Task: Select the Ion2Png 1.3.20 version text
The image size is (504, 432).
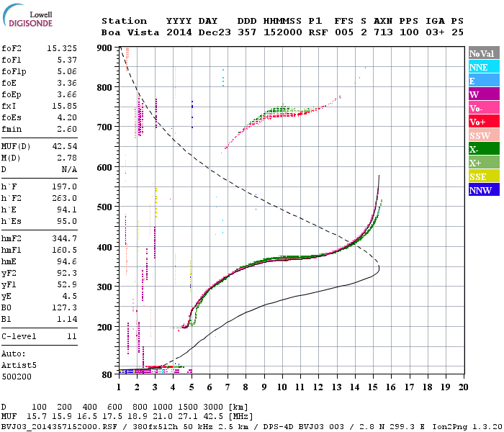Action: (x=467, y=427)
